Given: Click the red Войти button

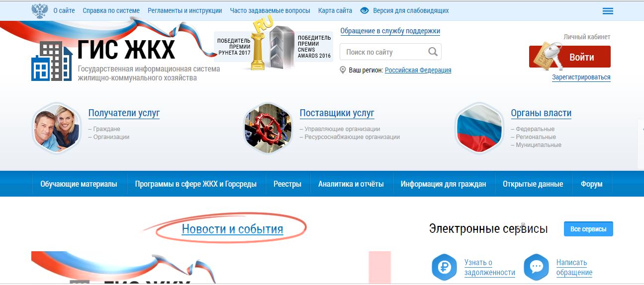Looking at the screenshot, I should coord(570,57).
